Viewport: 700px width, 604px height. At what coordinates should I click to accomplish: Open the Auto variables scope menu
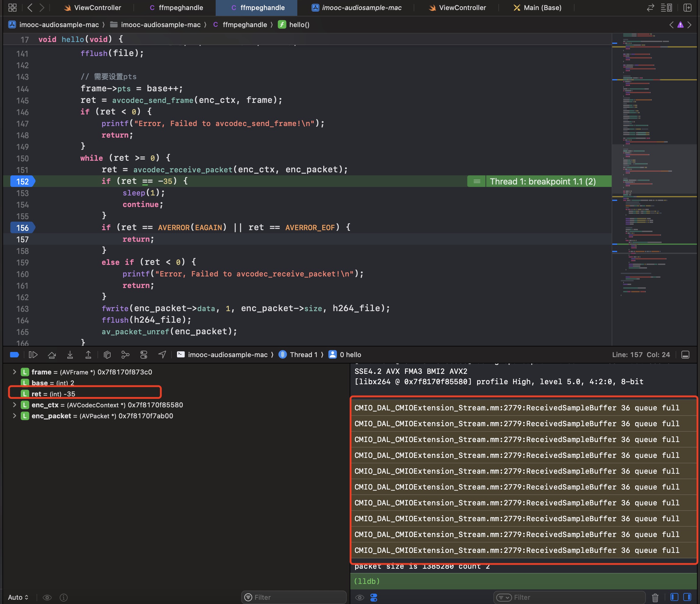click(x=18, y=597)
